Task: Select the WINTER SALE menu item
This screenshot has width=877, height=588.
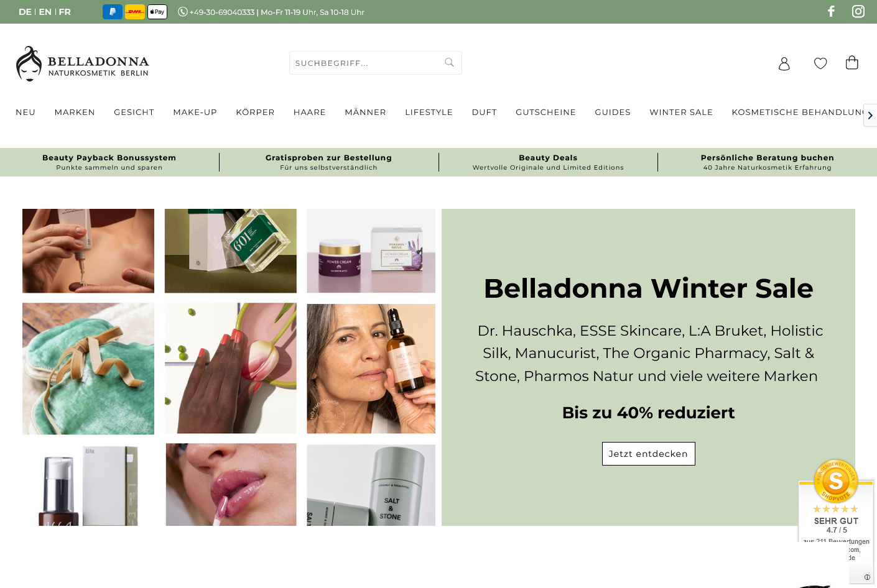Action: [681, 112]
